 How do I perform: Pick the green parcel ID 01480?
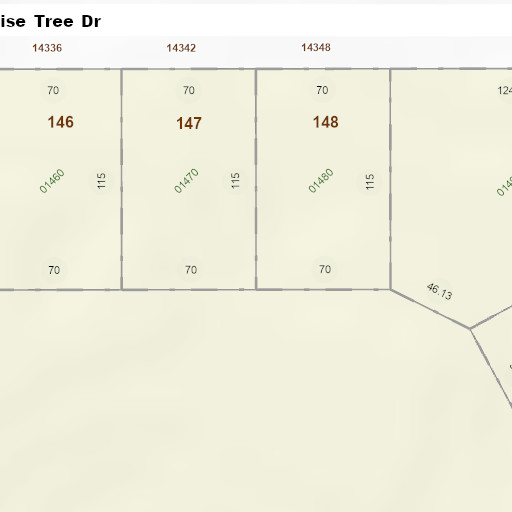321,181
